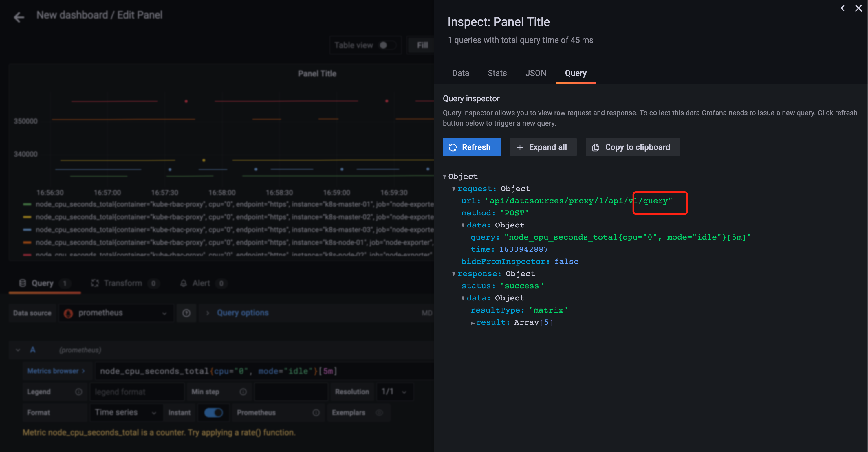This screenshot has width=868, height=452.
Task: Click the left chevron at the drawer's top
Action: (843, 8)
